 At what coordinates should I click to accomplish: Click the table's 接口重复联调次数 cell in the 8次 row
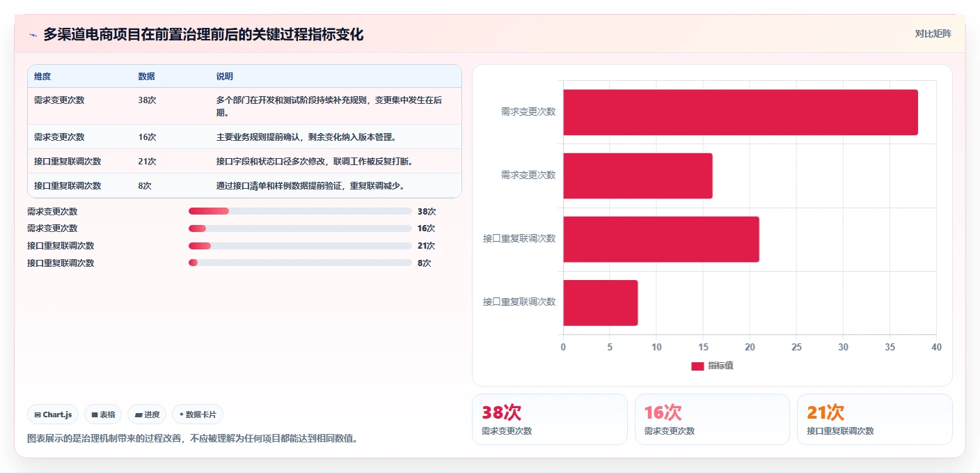[x=68, y=185]
